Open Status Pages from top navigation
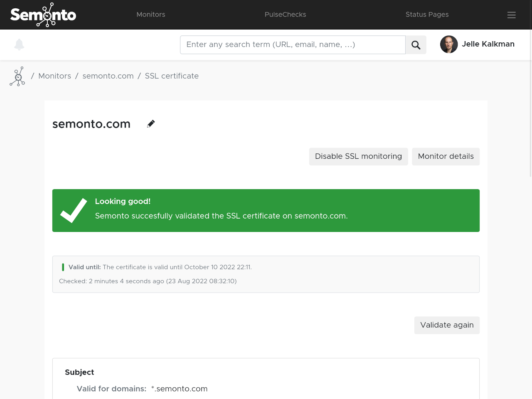This screenshot has width=532, height=399. coord(427,15)
